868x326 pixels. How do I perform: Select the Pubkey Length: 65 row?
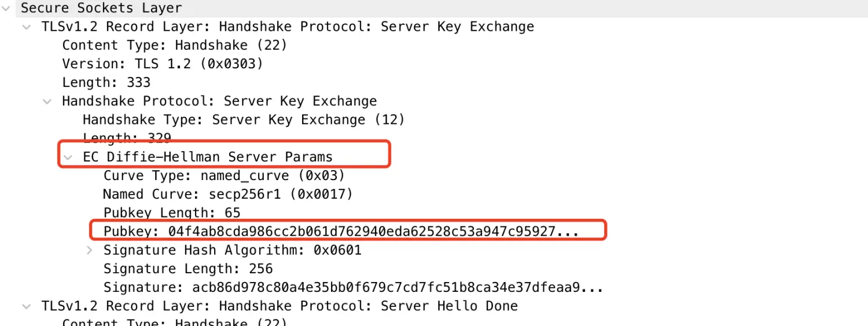pos(172,213)
